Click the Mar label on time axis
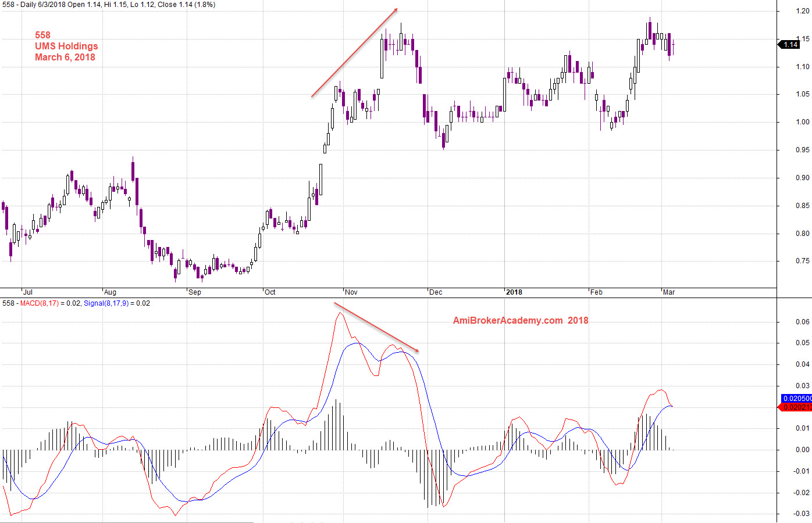 tap(669, 292)
